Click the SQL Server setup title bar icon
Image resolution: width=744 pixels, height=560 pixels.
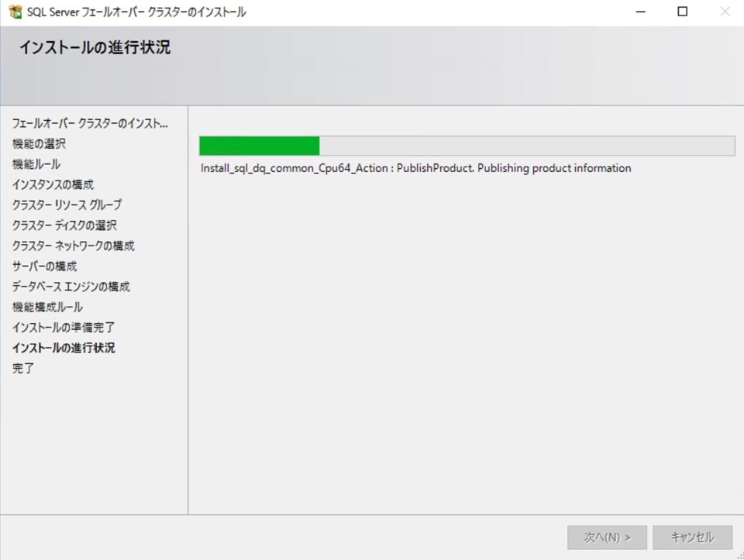pyautogui.click(x=15, y=12)
